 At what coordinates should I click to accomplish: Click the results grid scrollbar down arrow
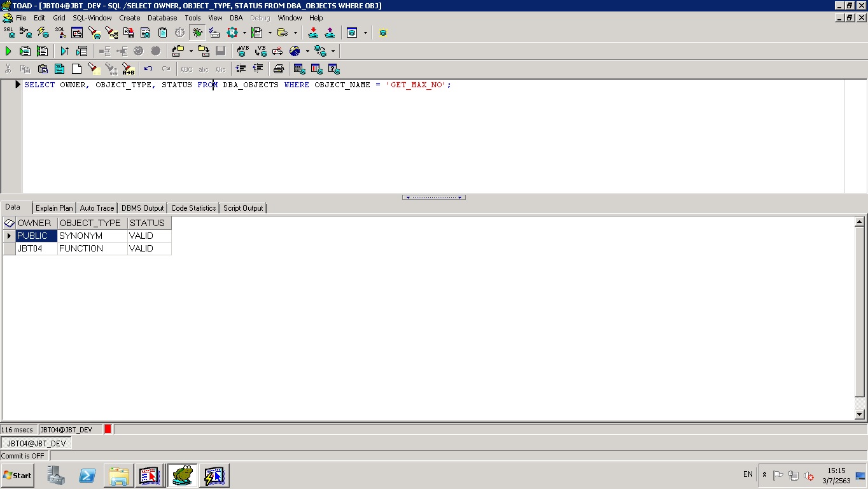[x=859, y=415]
